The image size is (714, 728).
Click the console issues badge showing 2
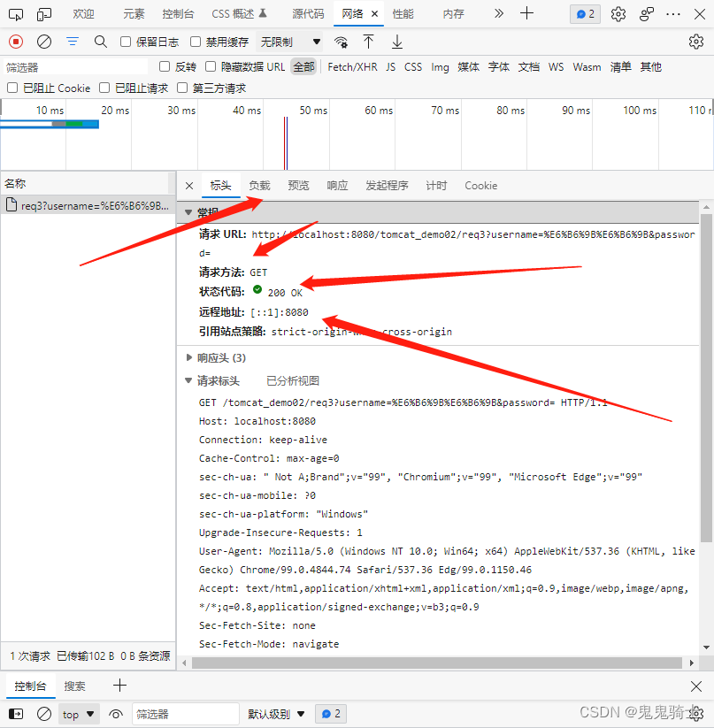pos(331,714)
